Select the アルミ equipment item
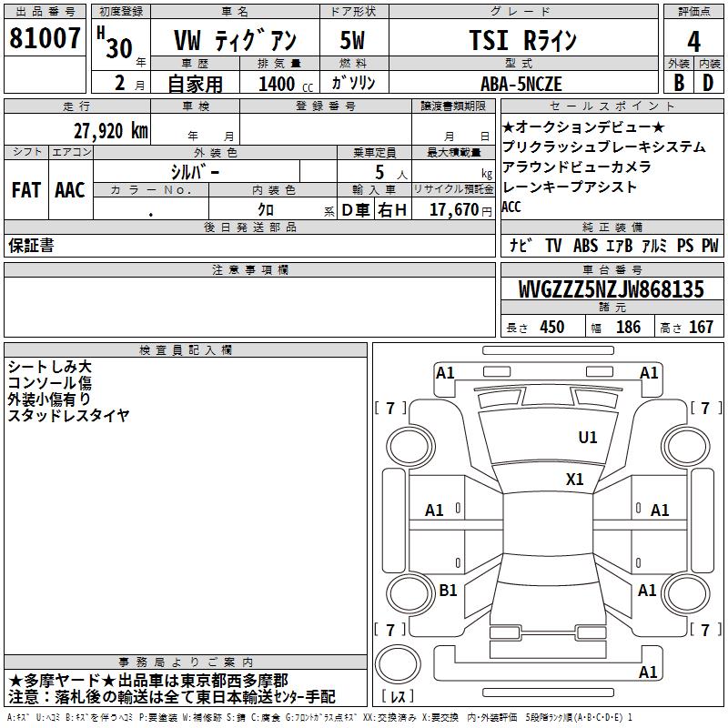728x728 pixels. coord(654,246)
